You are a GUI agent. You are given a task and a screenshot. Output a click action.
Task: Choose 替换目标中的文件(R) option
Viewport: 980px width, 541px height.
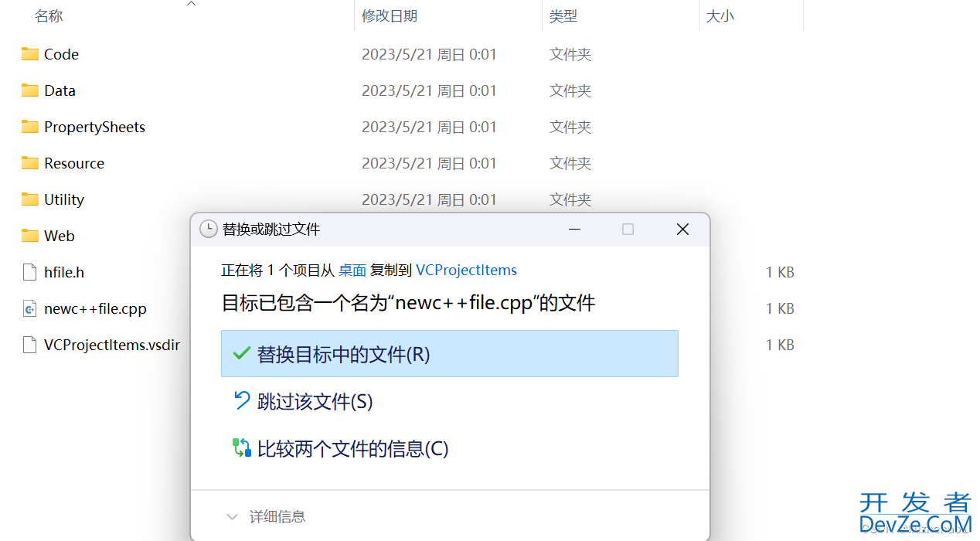pos(450,354)
